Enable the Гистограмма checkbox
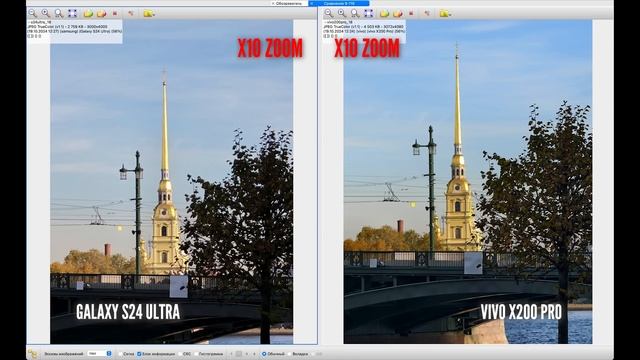The image size is (640, 360). (196, 354)
